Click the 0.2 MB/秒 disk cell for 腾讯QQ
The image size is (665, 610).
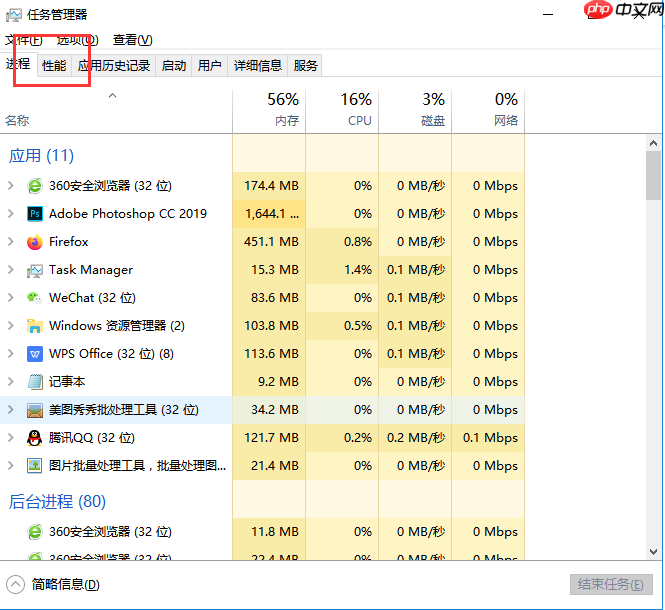[x=415, y=438]
